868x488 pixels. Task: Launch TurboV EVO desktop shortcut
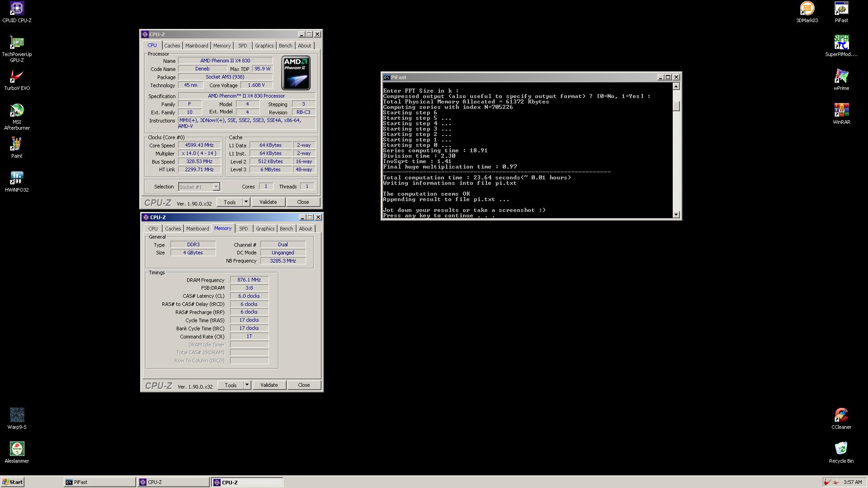[17, 80]
